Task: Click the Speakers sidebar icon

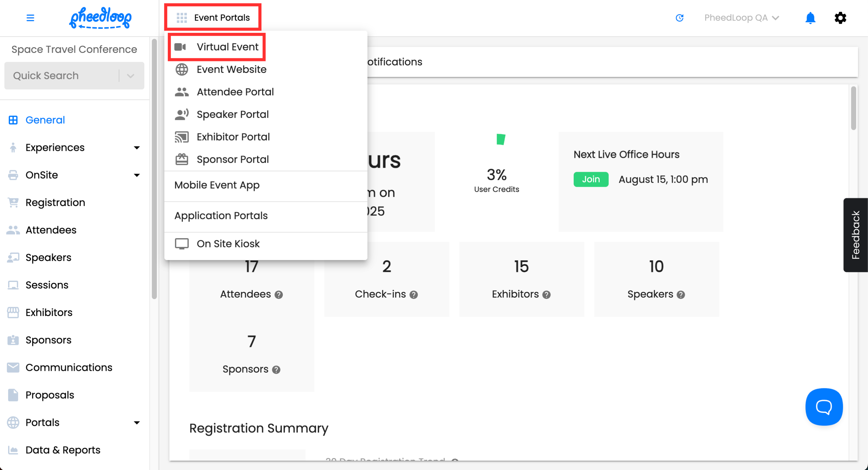Action: tap(13, 258)
